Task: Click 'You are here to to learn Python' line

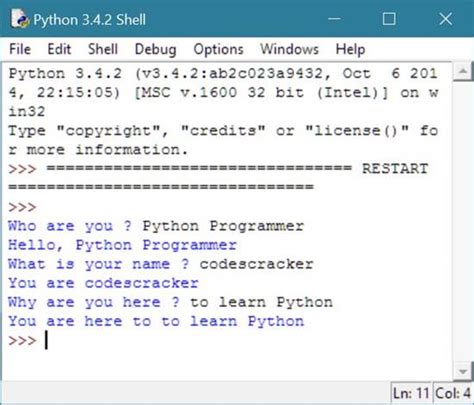Action: (x=156, y=321)
